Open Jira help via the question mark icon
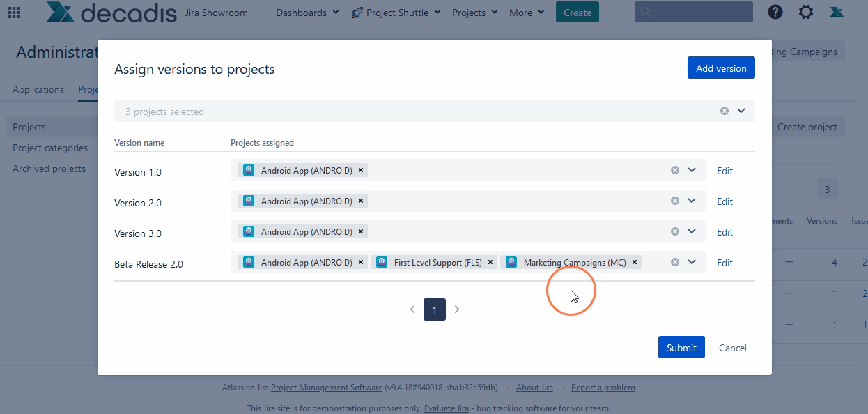This screenshot has width=868, height=414. coord(775,11)
